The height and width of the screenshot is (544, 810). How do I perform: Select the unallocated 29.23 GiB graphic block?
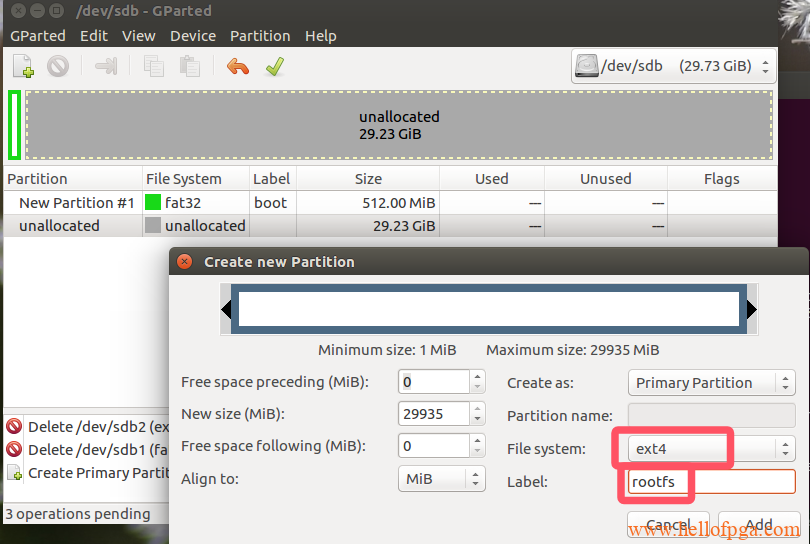tap(399, 125)
